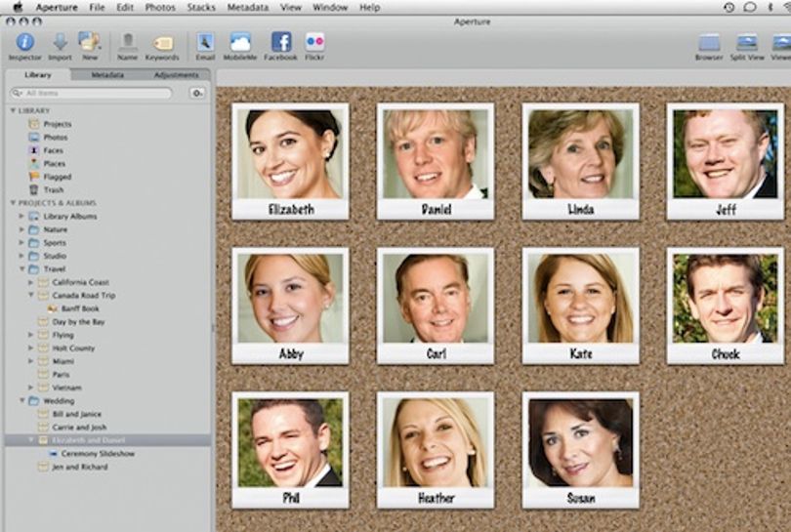This screenshot has height=532, width=791.
Task: Collapse the Wedding folder triangle
Action: point(22,401)
